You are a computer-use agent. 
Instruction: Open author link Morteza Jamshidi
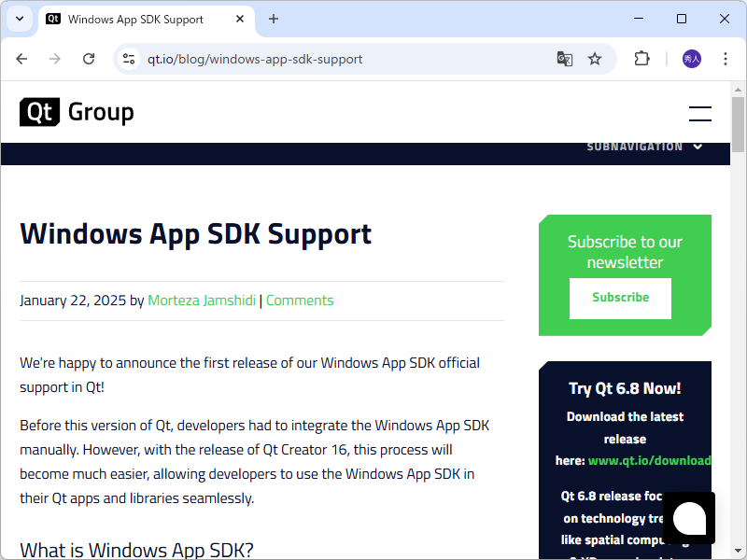point(202,301)
